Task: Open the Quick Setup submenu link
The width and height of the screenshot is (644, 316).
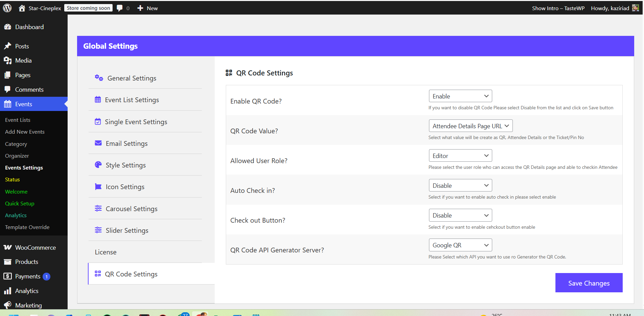Action: click(x=20, y=203)
